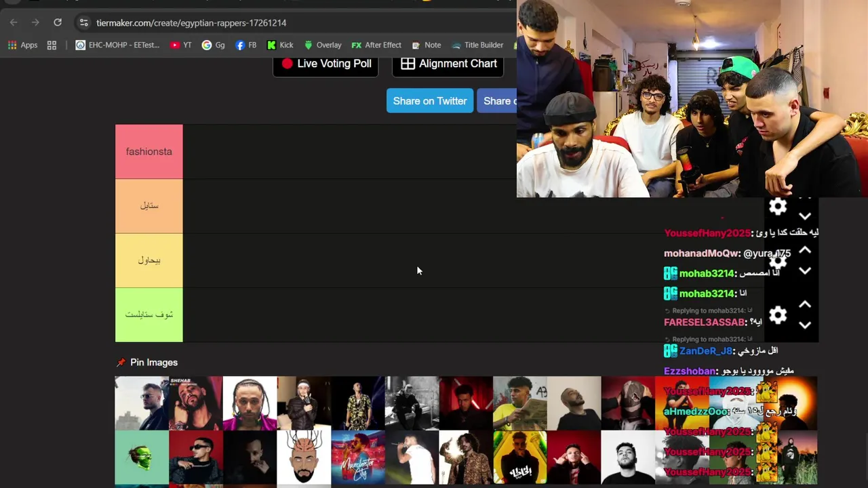
Task: Click Share on Twitter button
Action: 430,101
